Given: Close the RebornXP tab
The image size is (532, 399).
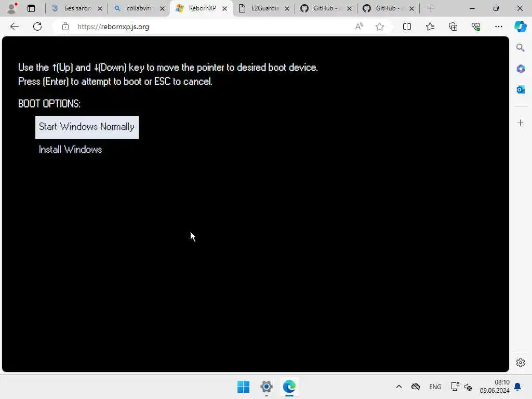Looking at the screenshot, I should coord(224,8).
